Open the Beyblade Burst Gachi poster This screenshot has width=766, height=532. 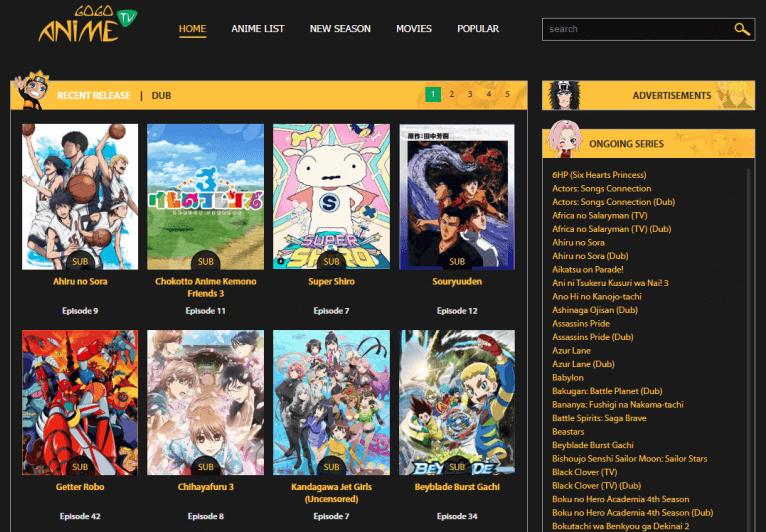457,402
